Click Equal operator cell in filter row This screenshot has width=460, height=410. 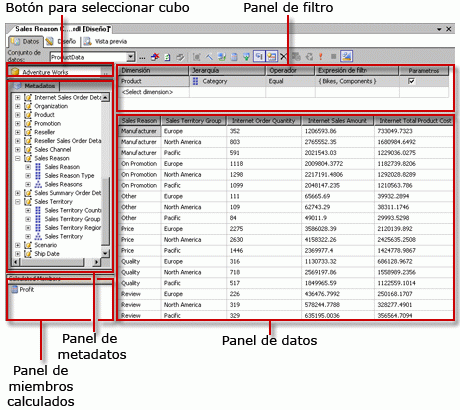click(276, 81)
